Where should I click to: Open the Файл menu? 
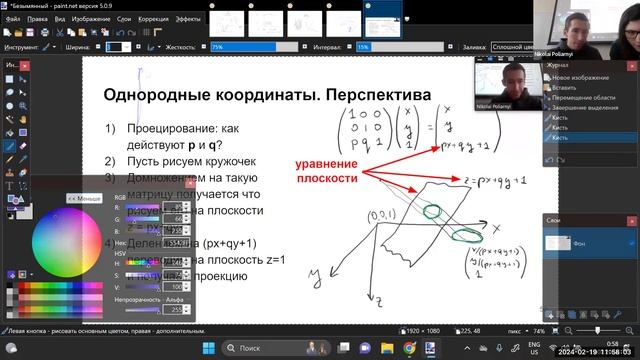(x=13, y=19)
